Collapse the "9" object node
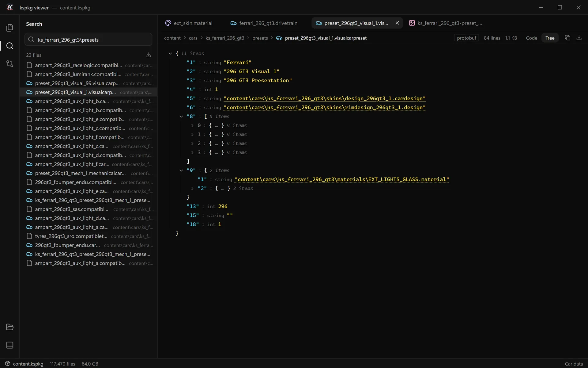 181,171
